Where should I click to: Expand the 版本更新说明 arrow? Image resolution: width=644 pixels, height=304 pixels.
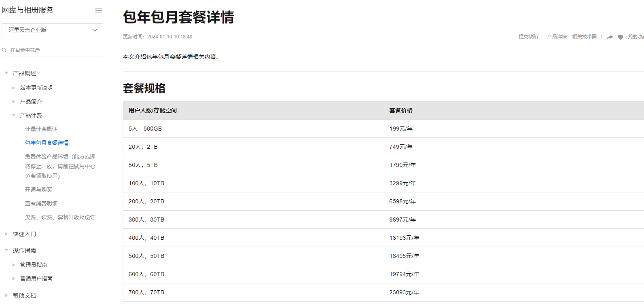coord(14,88)
